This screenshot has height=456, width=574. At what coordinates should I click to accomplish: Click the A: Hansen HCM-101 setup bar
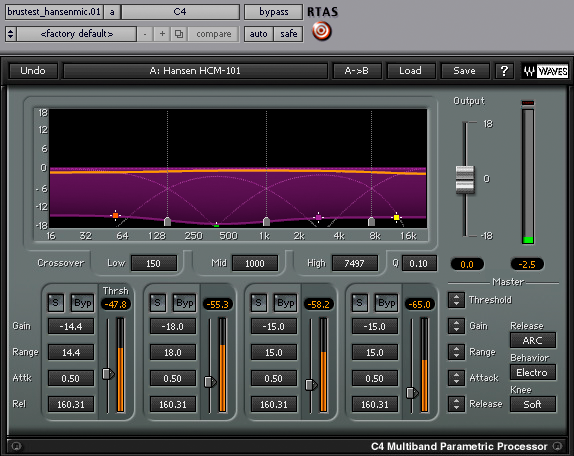point(195,71)
